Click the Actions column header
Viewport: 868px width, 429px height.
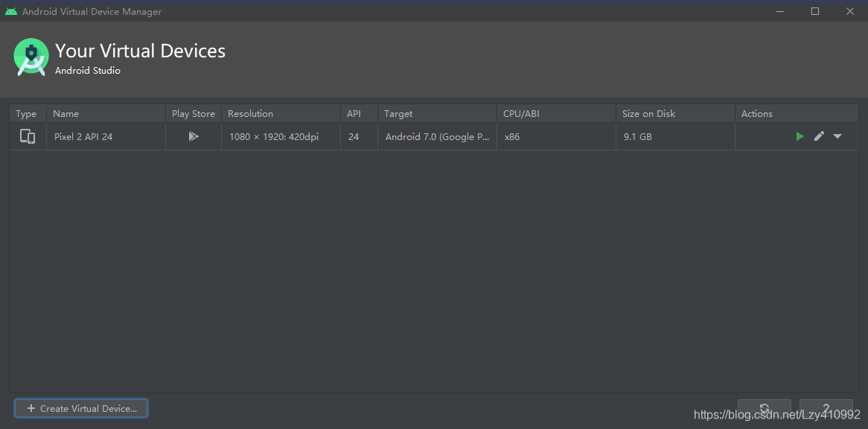tap(797, 113)
